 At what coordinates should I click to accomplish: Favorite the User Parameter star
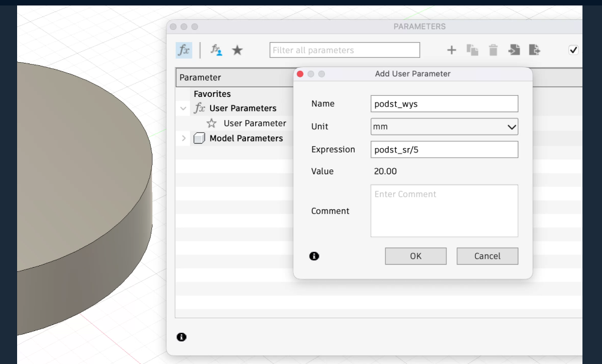click(x=212, y=123)
